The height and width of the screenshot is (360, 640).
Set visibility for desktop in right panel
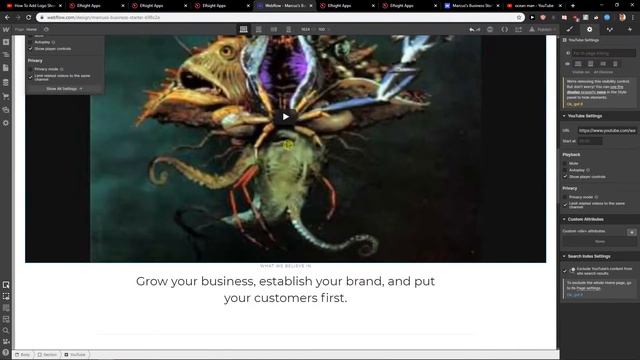(x=578, y=64)
